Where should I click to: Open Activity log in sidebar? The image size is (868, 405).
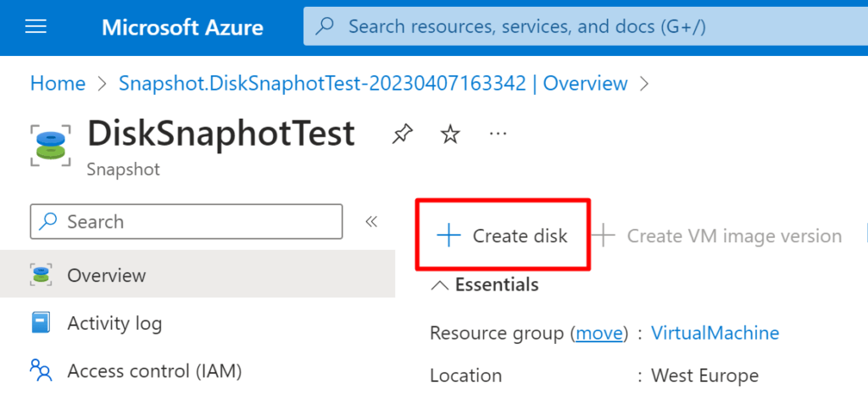click(x=114, y=323)
